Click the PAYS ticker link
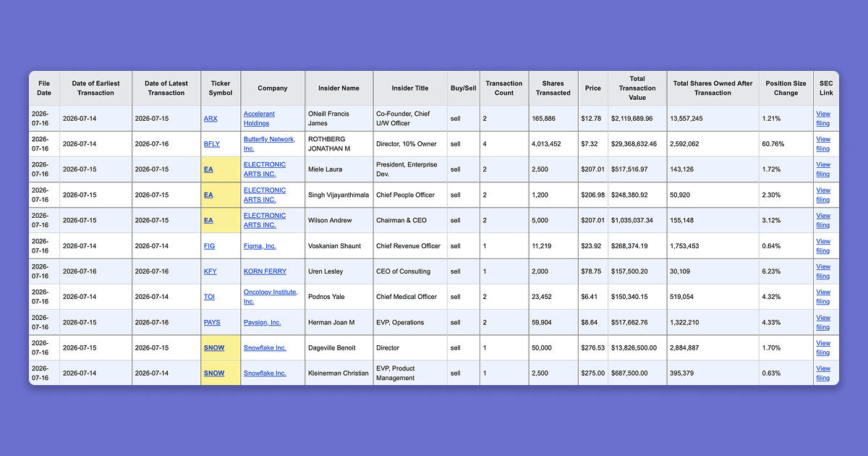 [212, 322]
